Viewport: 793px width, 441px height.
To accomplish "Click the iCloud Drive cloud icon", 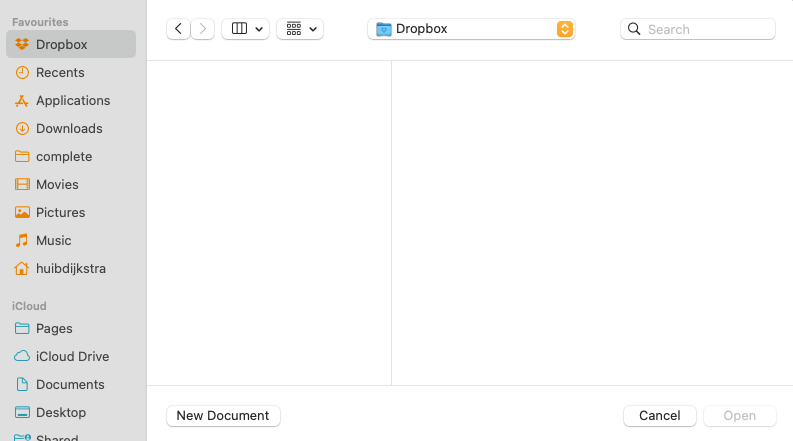I will [x=22, y=356].
